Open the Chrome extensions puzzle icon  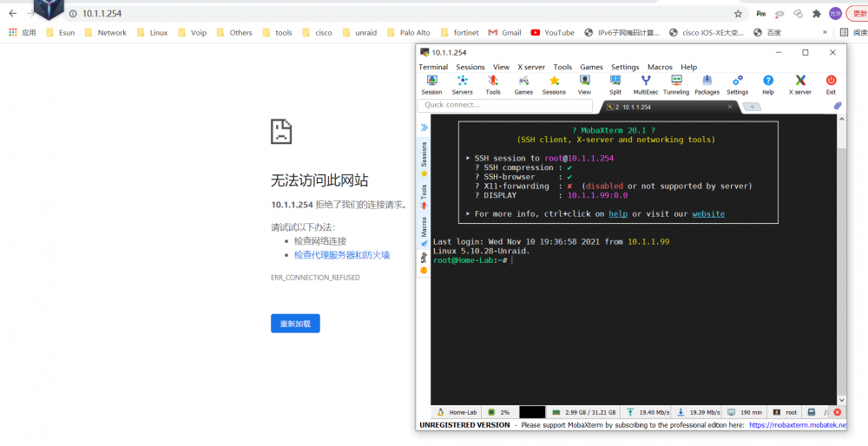tap(817, 14)
